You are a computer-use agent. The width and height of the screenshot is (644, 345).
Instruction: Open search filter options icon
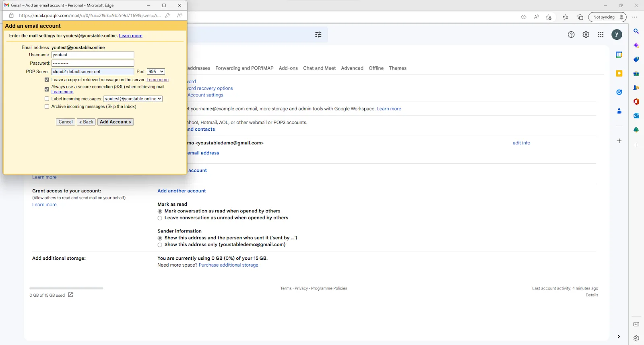[x=318, y=35]
